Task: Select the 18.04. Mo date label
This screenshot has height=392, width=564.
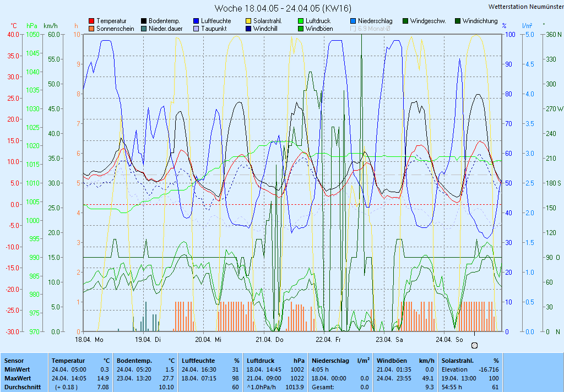Action: 89,340
